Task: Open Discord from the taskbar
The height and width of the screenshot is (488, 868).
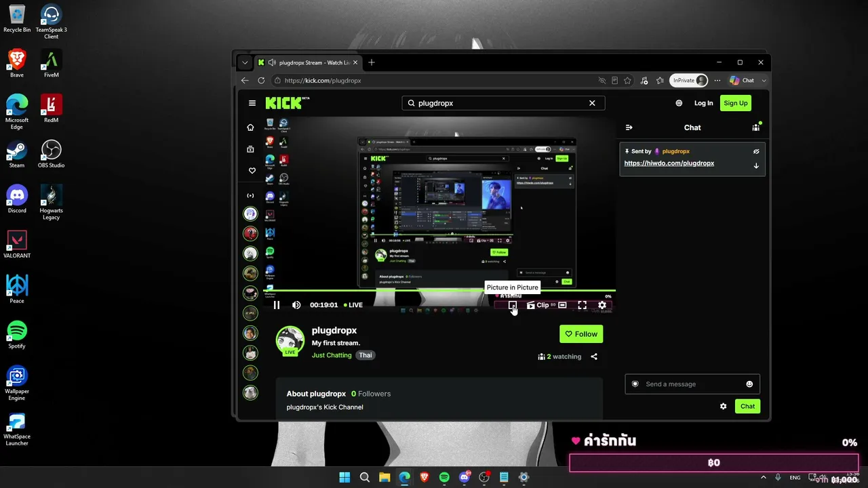Action: [465, 477]
